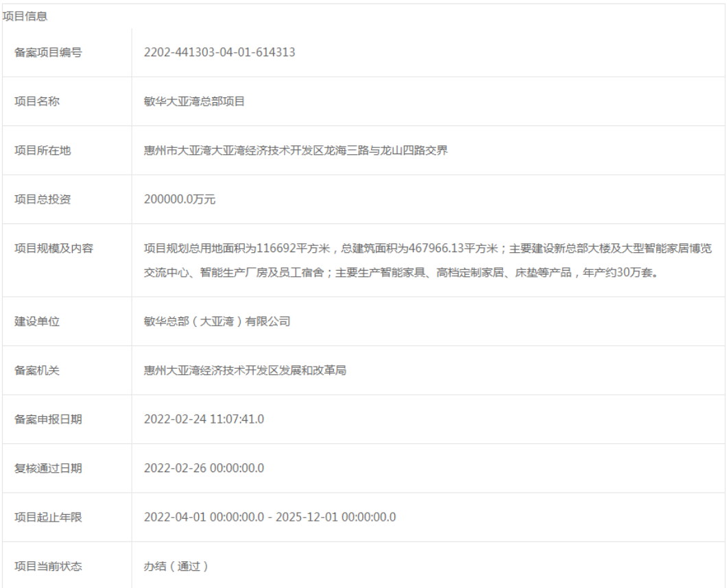This screenshot has width=727, height=588.
Task: Select the 项目名称 label
Action: [x=37, y=101]
